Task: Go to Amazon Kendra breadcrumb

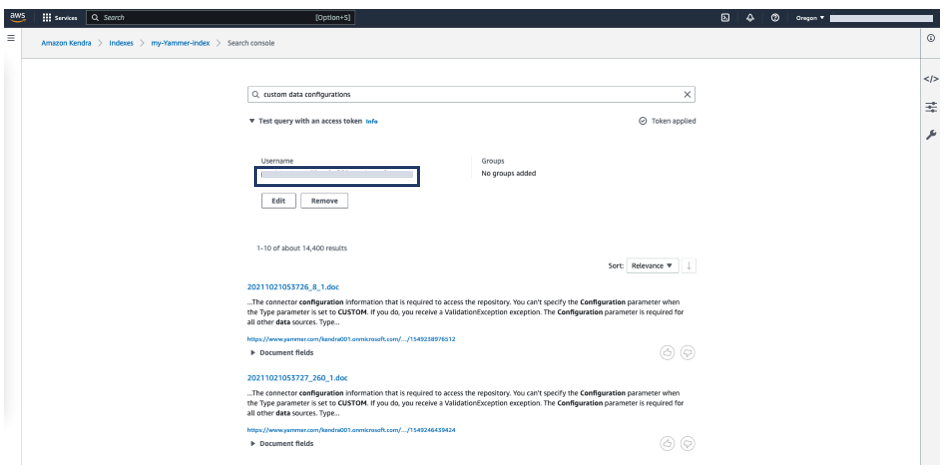Action: pyautogui.click(x=66, y=43)
